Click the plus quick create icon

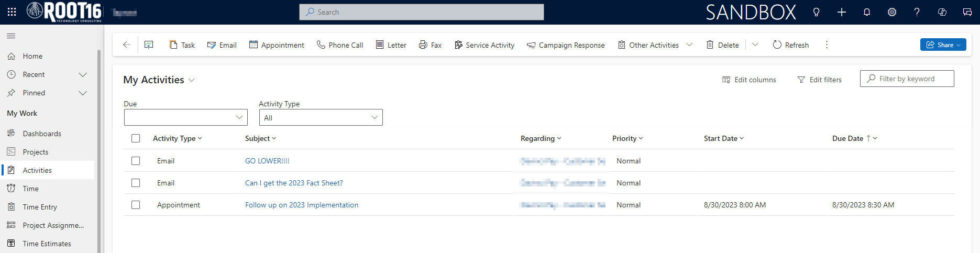point(841,12)
